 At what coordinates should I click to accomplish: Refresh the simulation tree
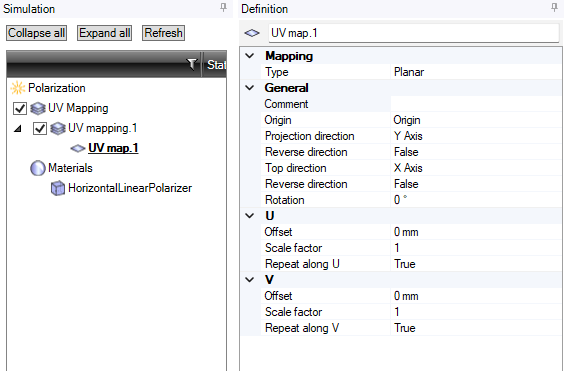[163, 33]
